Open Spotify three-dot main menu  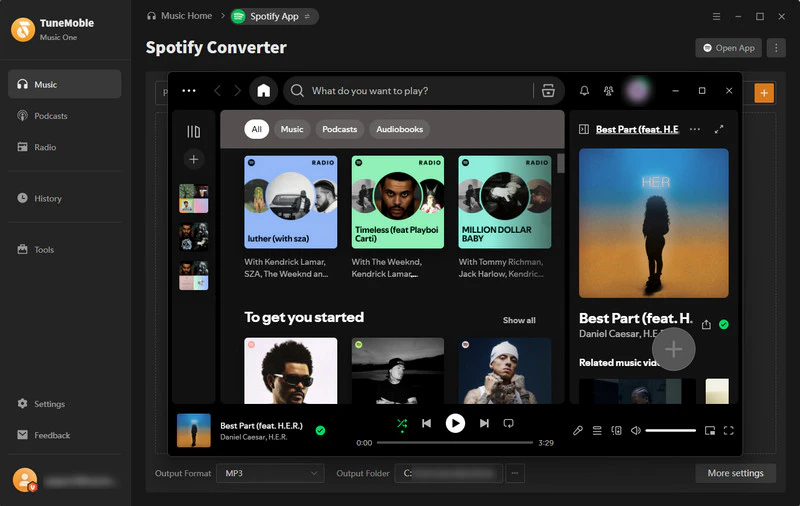tap(189, 91)
